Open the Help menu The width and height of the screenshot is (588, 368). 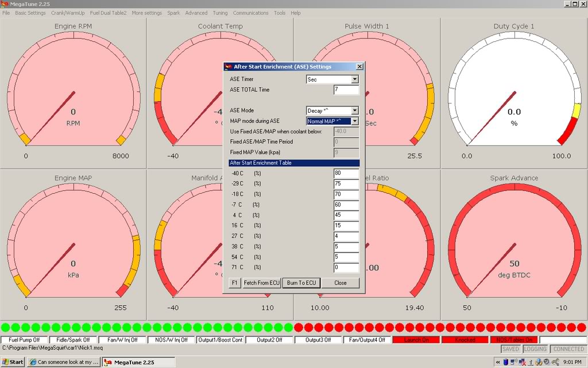click(x=296, y=13)
